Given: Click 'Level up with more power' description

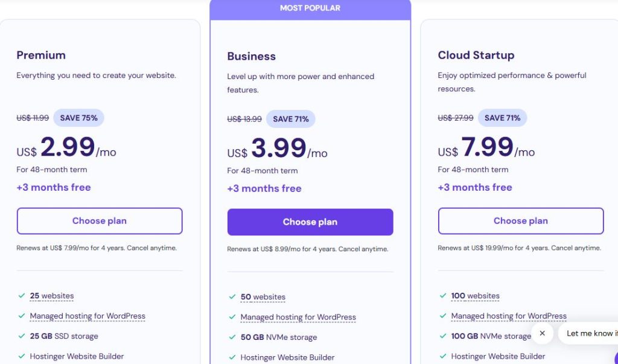Looking at the screenshot, I should point(301,83).
